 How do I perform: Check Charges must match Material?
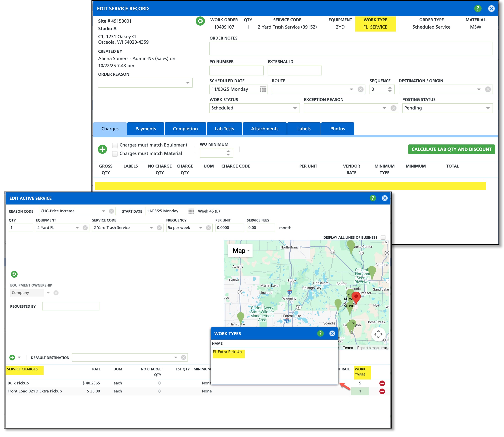click(x=115, y=154)
